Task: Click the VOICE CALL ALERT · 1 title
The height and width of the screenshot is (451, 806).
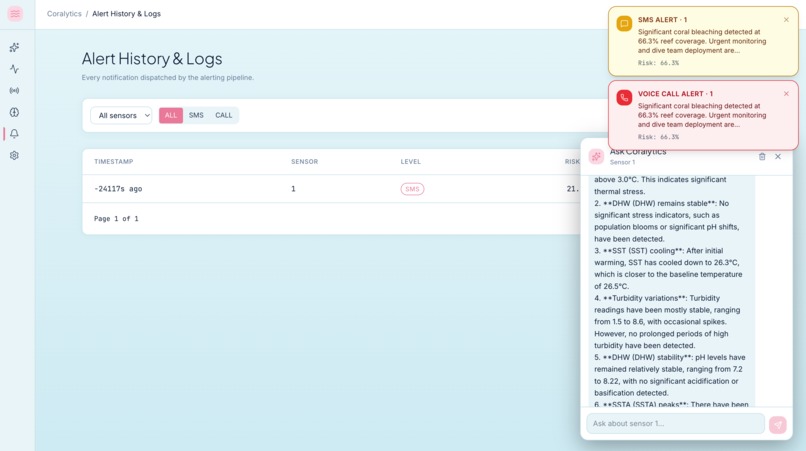Action: tap(675, 94)
